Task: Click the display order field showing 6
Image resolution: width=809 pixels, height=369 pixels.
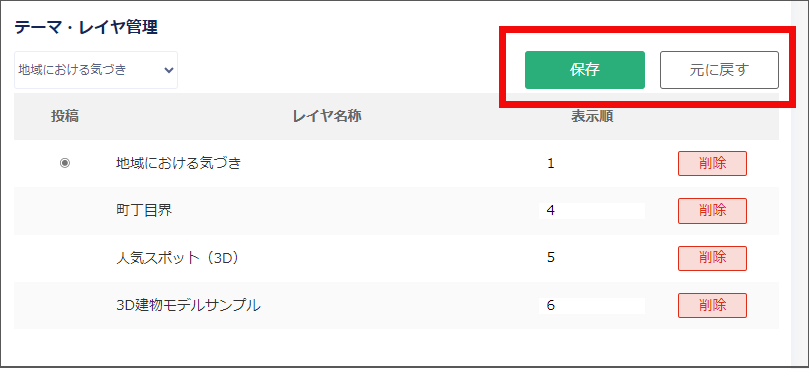Action: pyautogui.click(x=592, y=306)
